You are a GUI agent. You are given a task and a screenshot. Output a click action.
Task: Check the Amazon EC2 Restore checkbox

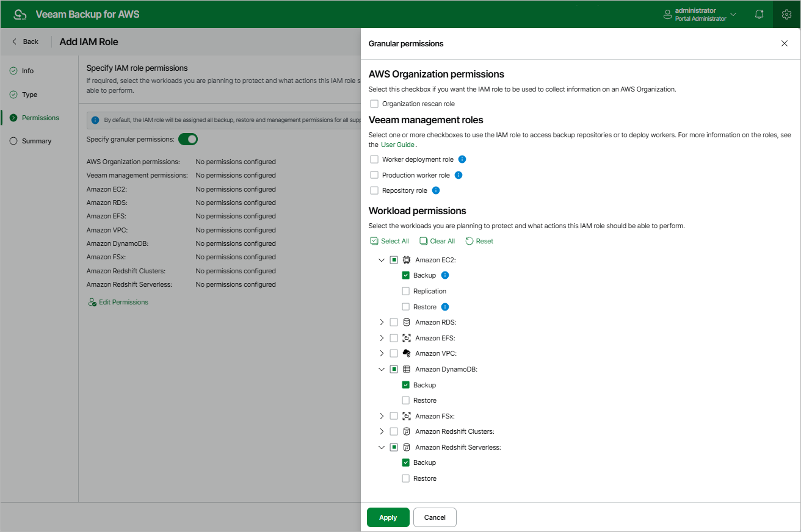coord(406,307)
